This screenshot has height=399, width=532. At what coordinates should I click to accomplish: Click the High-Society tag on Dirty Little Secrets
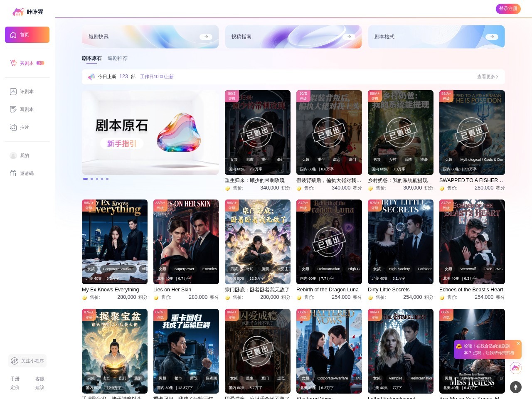coord(399,269)
